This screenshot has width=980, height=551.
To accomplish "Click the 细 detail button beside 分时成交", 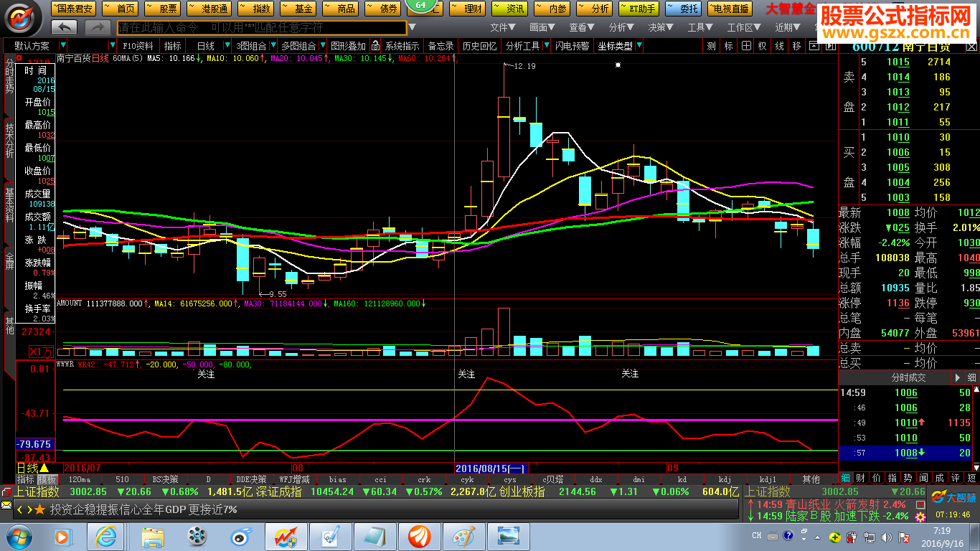I will (971, 377).
